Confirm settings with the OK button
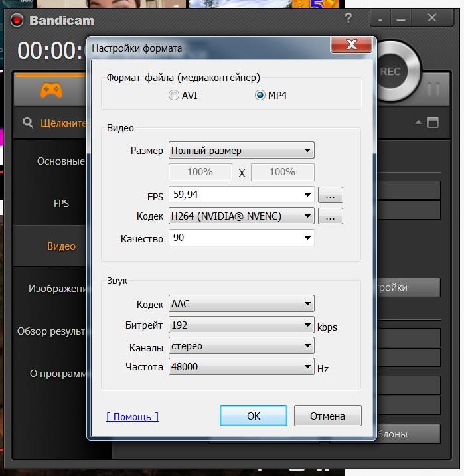 [254, 416]
